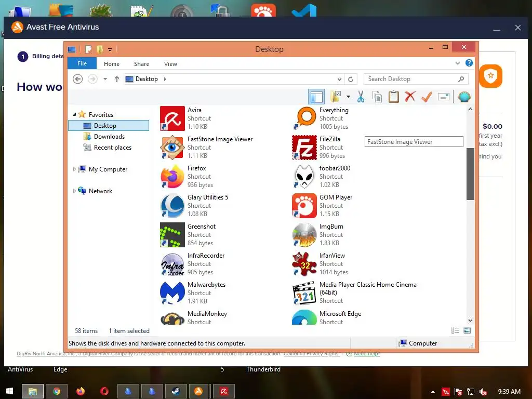532x399 pixels.
Task: Click the orange checkmark Properties icon
Action: [x=427, y=97]
